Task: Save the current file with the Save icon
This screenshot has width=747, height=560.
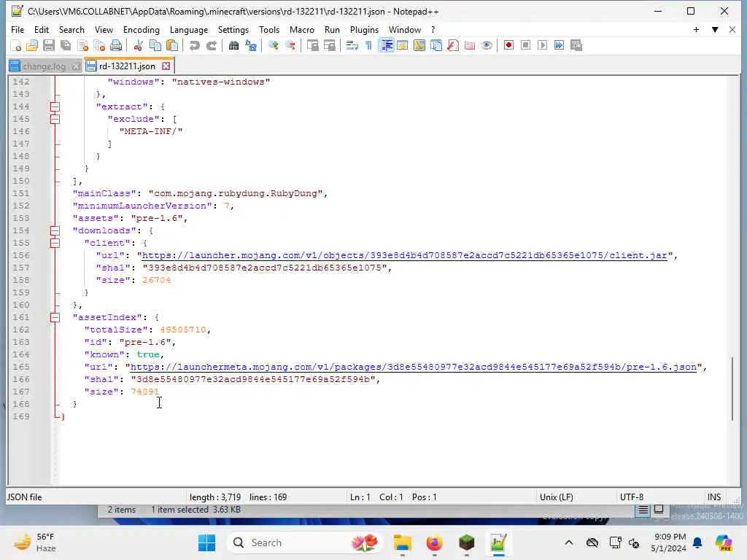Action: pyautogui.click(x=49, y=45)
